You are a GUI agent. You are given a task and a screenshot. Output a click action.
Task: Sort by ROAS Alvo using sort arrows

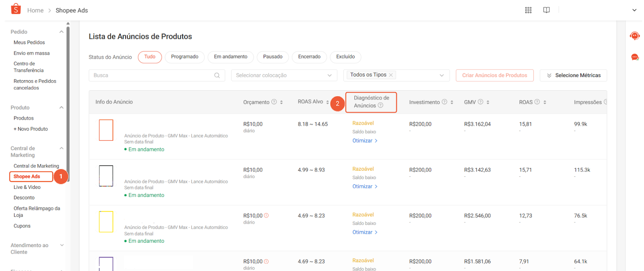pos(327,102)
